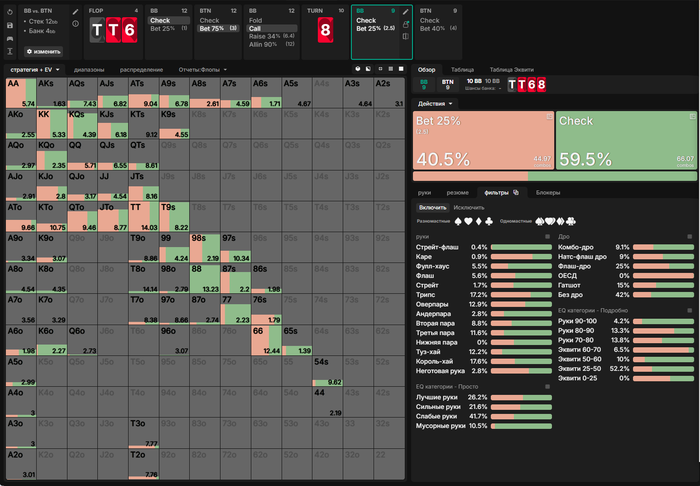Click the lock icon in highlighted BB node
Screen dimensions: 700x486
coord(405,25)
